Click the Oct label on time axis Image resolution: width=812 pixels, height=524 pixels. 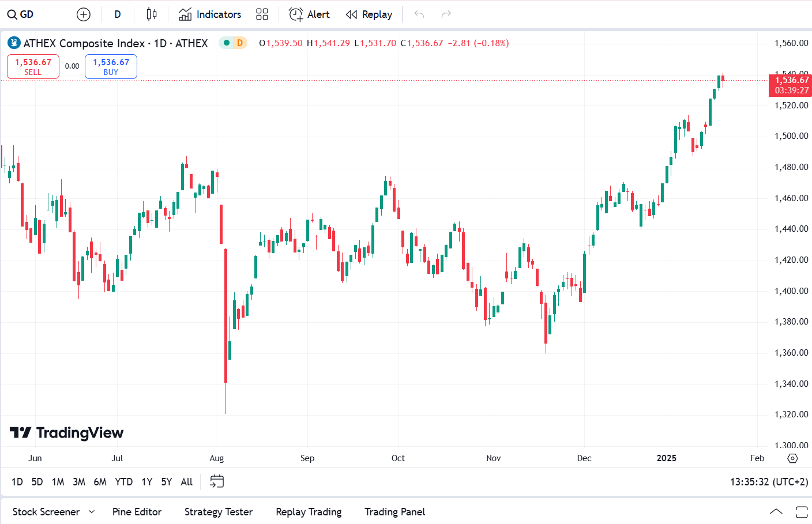point(398,458)
